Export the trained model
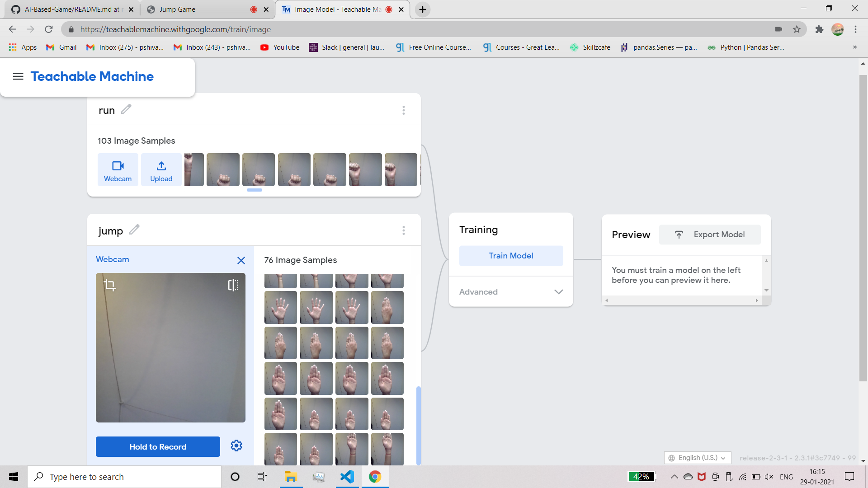Viewport: 868px width, 488px height. point(709,234)
